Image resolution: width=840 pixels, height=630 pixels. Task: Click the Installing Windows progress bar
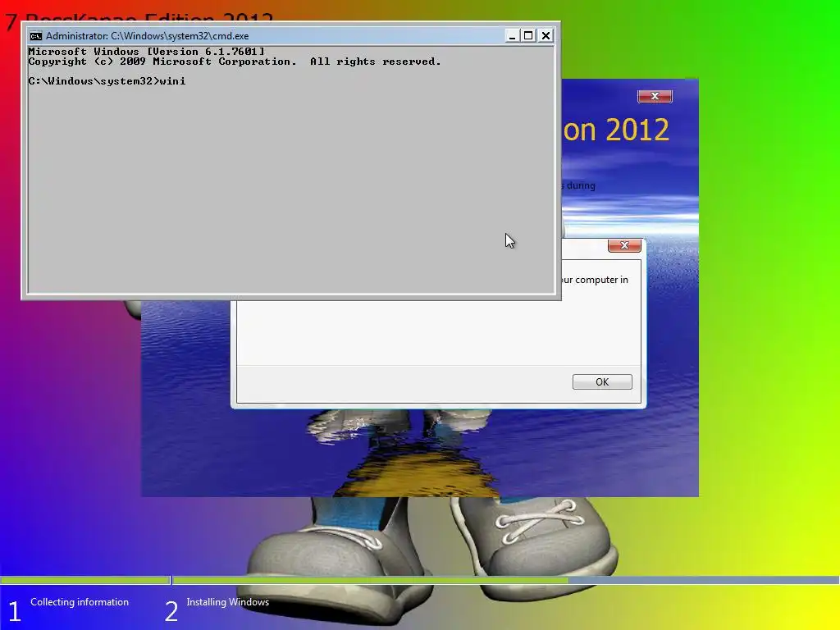click(505, 580)
